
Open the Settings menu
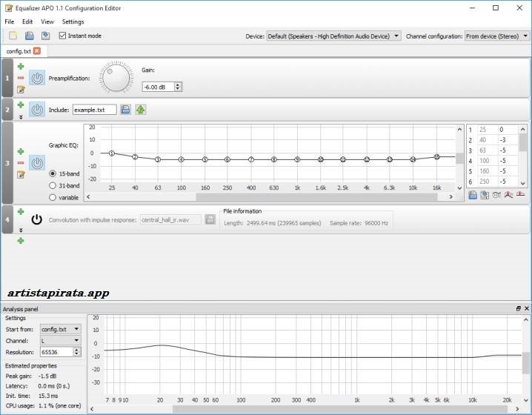[73, 21]
